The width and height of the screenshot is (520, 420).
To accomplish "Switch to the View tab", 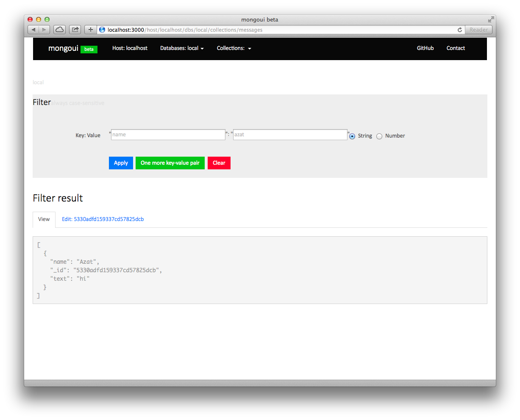I will tap(44, 219).
